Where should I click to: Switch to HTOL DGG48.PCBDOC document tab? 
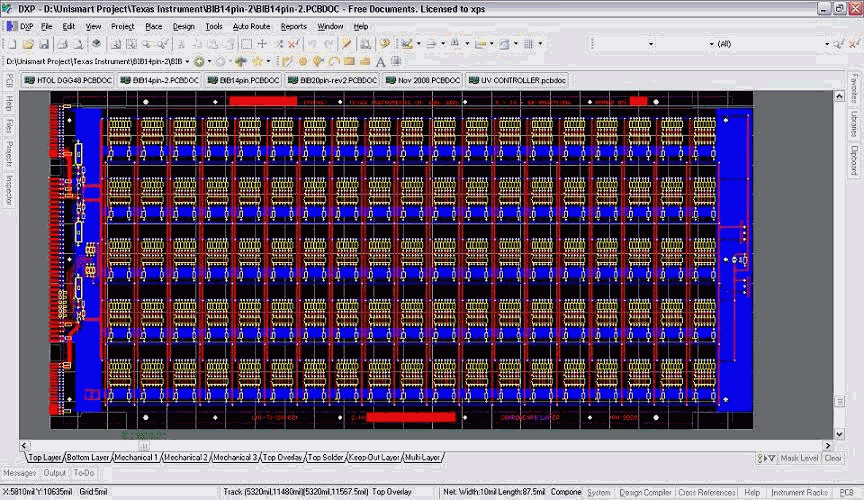tap(68, 79)
